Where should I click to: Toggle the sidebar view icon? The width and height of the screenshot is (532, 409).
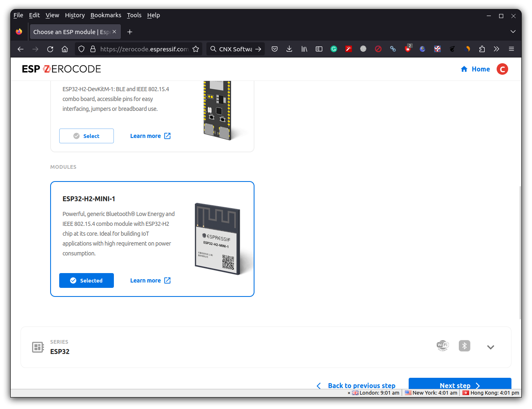(319, 49)
